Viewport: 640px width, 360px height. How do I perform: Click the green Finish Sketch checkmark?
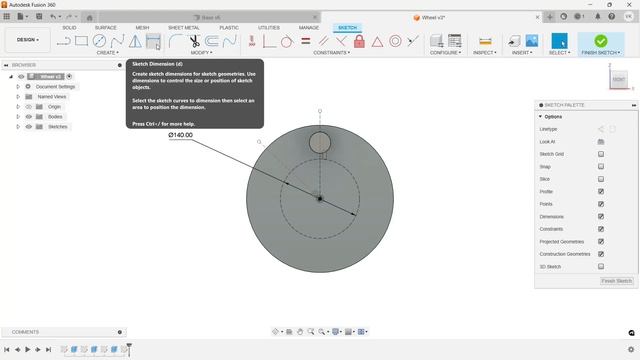601,41
